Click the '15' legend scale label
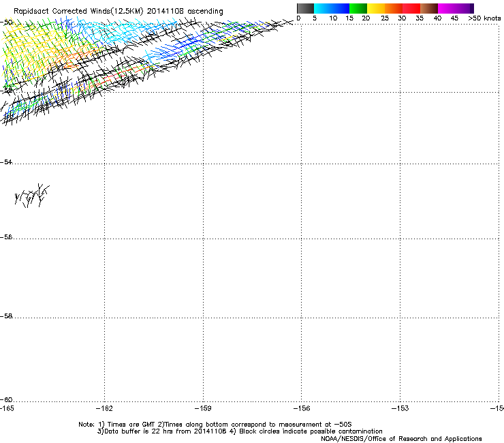This screenshot has width=504, height=443. click(349, 18)
